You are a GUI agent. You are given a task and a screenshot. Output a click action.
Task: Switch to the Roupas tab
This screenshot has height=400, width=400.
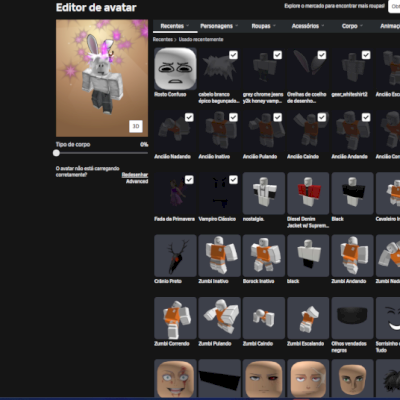(264, 26)
